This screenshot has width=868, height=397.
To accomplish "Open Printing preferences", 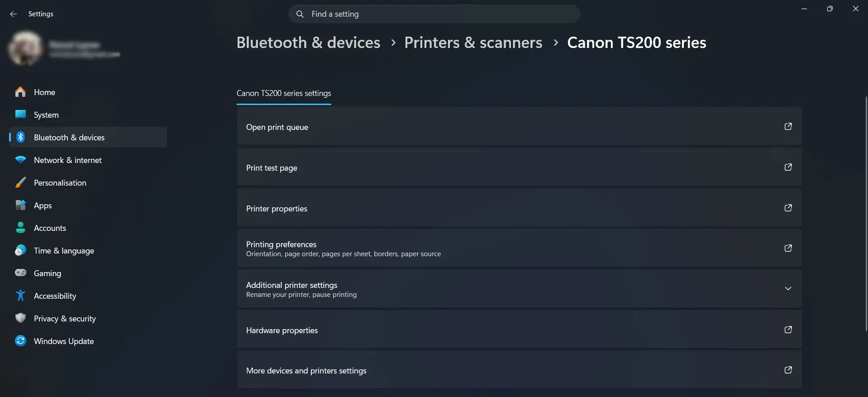I will pos(519,248).
